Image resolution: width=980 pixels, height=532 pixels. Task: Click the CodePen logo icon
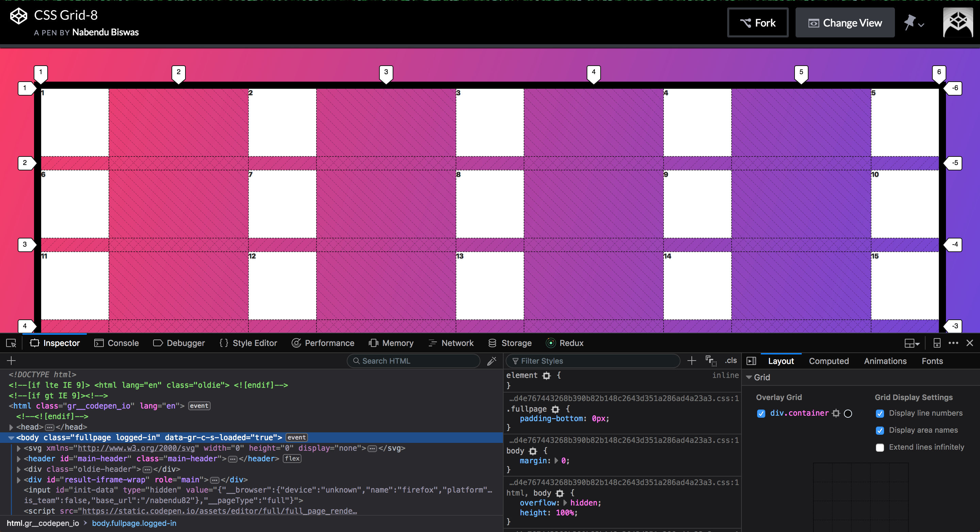pyautogui.click(x=19, y=16)
